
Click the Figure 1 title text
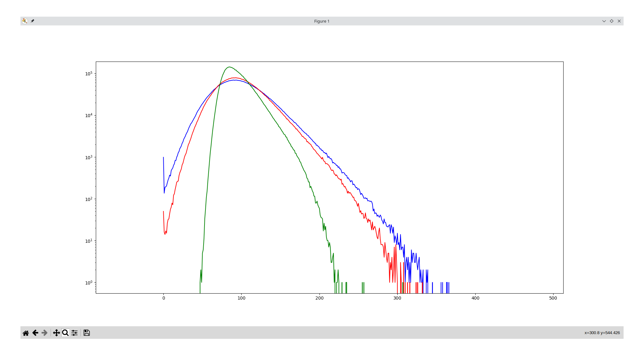[322, 21]
